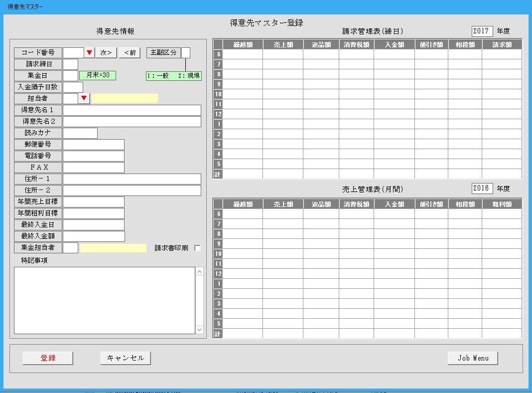532x393 pixels.
Task: Click the 郵便番号 input field
Action: coord(94,144)
